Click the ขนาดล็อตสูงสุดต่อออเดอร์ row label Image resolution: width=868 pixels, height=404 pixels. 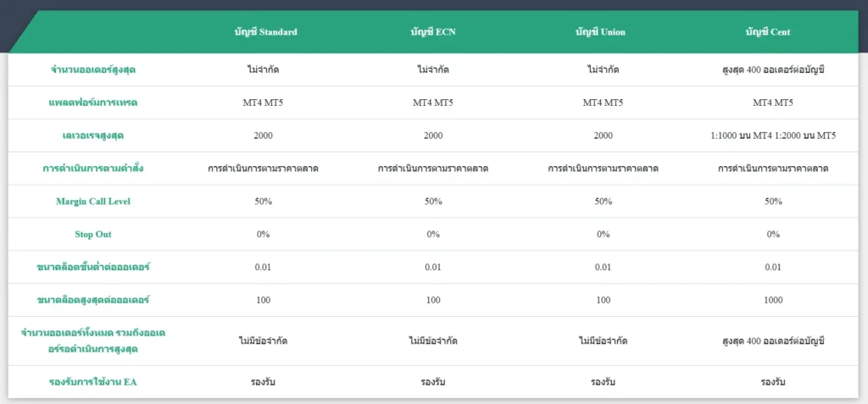93,301
